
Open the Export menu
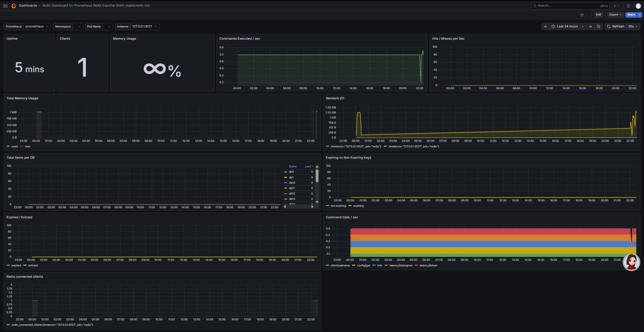[x=615, y=15]
